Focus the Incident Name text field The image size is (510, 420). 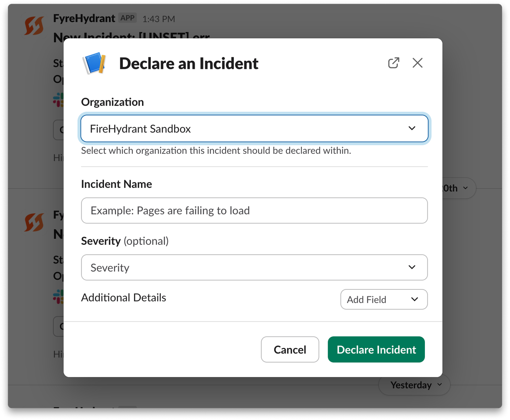[254, 211]
